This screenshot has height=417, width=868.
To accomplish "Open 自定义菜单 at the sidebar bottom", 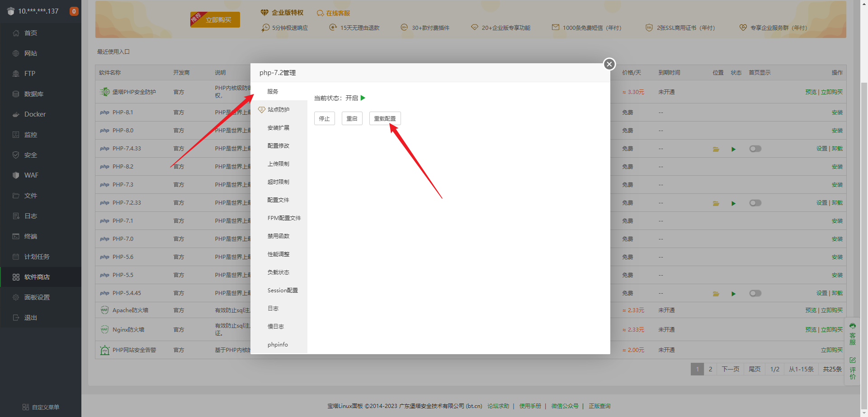I will click(x=41, y=407).
